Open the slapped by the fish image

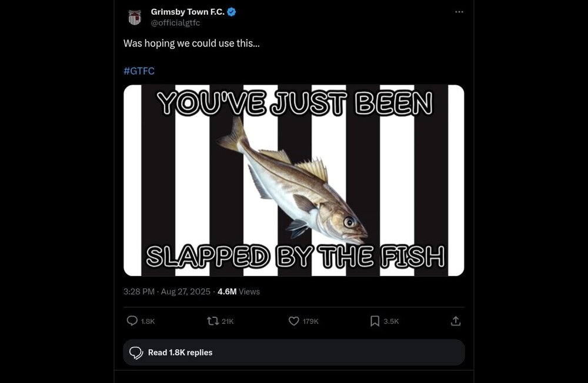point(294,180)
